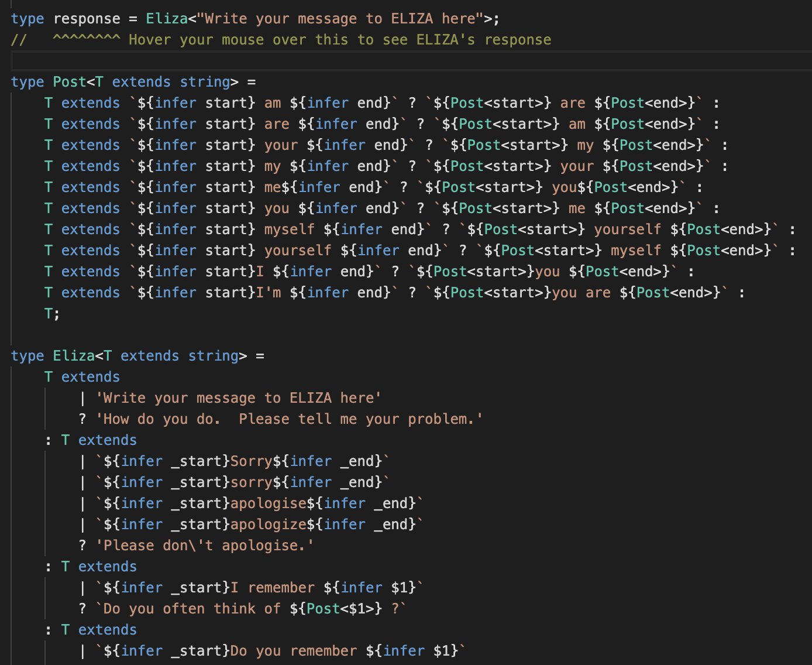Click the pattern line containing lowercase 'sorry'
The height and width of the screenshot is (665, 812).
[x=234, y=482]
